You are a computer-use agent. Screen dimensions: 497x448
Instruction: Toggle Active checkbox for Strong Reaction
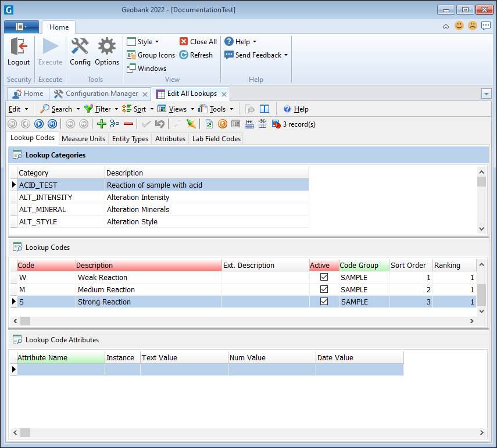point(324,302)
